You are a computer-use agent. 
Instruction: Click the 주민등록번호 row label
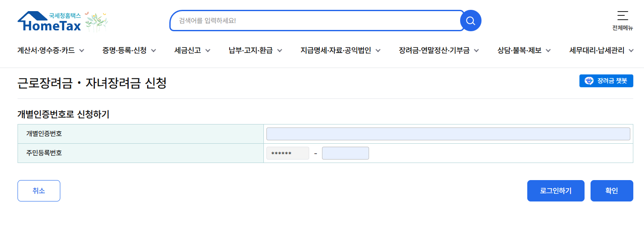[44, 153]
